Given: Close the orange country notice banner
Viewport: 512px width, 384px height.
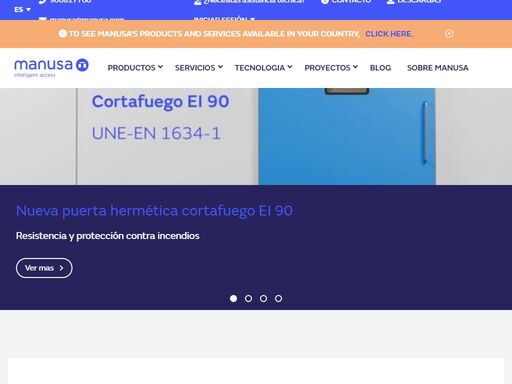Looking at the screenshot, I should tap(449, 34).
